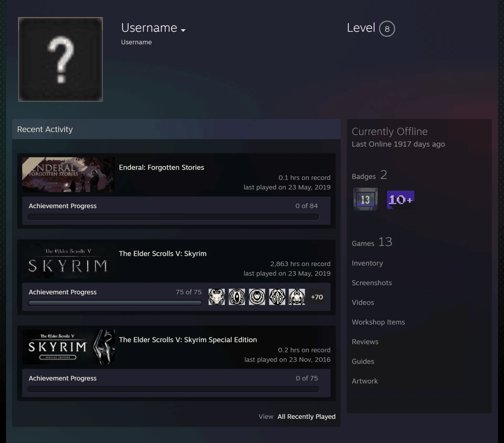Click the first Skyrim achievement icon
504x443 pixels.
pyautogui.click(x=217, y=297)
